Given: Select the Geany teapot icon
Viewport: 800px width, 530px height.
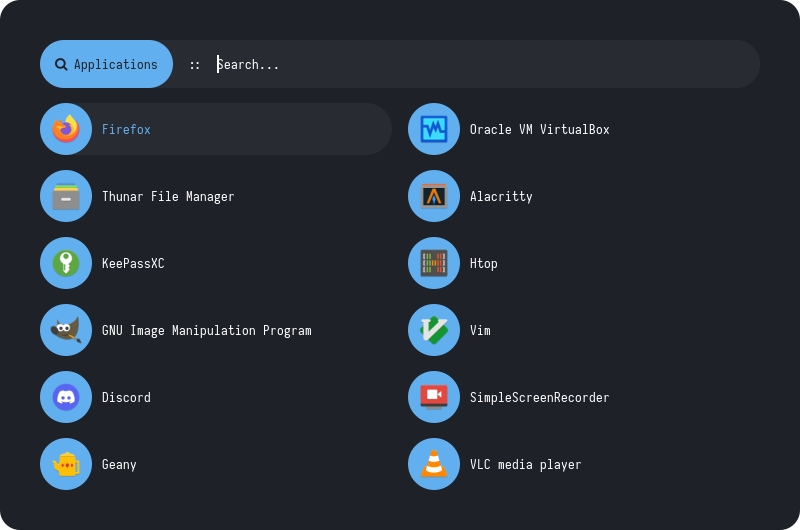Looking at the screenshot, I should 66,464.
